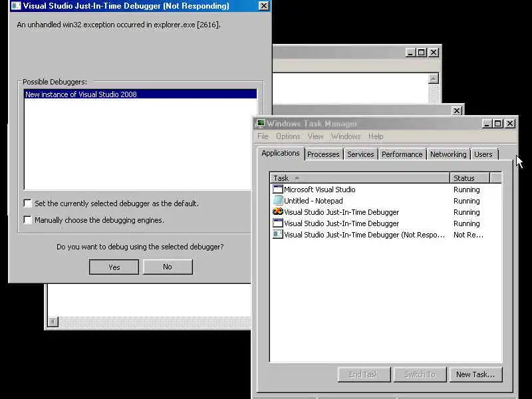This screenshot has width=532, height=399.
Task: Click the left scroll arrow in the bottom background window
Action: [53, 321]
